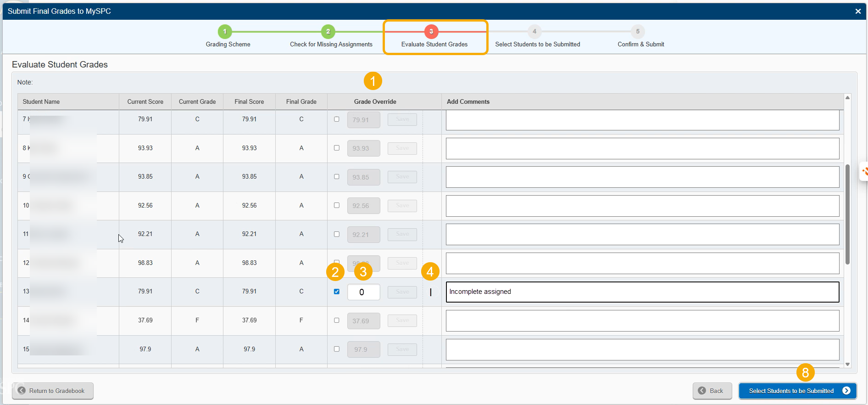The height and width of the screenshot is (405, 868).
Task: Enable grade override for 92.21 row
Action: (x=337, y=234)
